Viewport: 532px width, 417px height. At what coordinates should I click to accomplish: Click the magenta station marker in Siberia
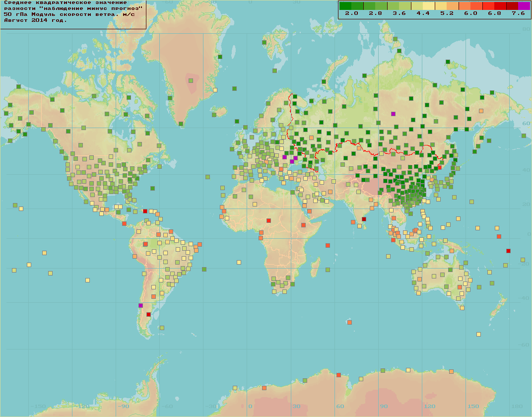[393, 114]
